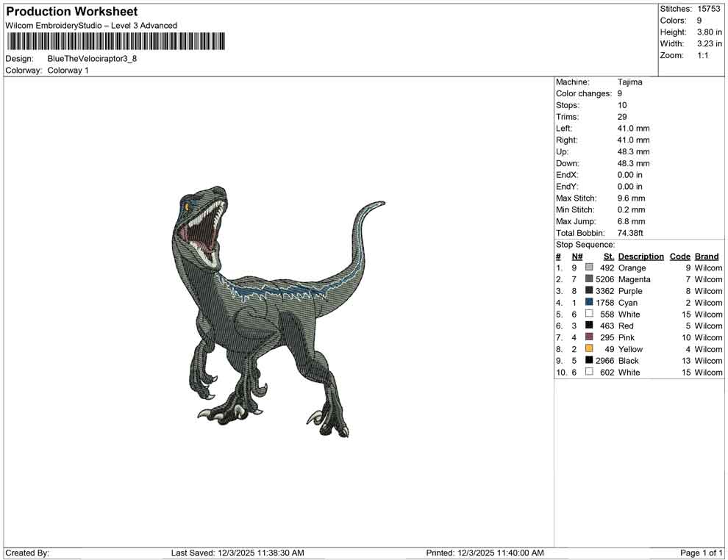Click the Orange thread color swatch
This screenshot has height=560, width=728.
pos(588,268)
